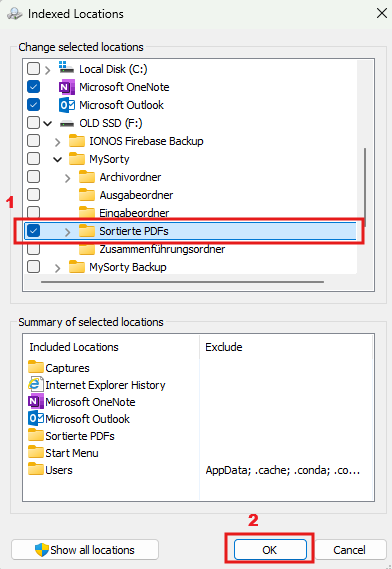The width and height of the screenshot is (392, 569).
Task: Select the Users entry in the summary
Action: tap(59, 470)
